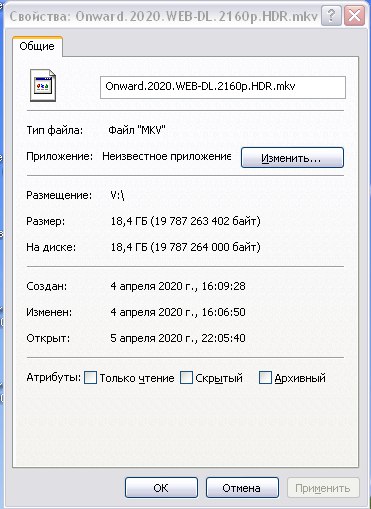
Task: Click the Создан: label
Action: [x=47, y=286]
